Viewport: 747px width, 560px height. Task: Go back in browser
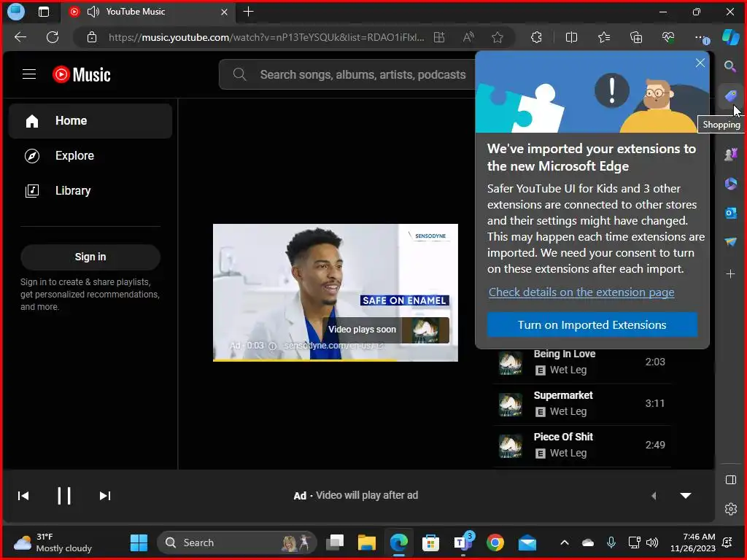point(20,37)
